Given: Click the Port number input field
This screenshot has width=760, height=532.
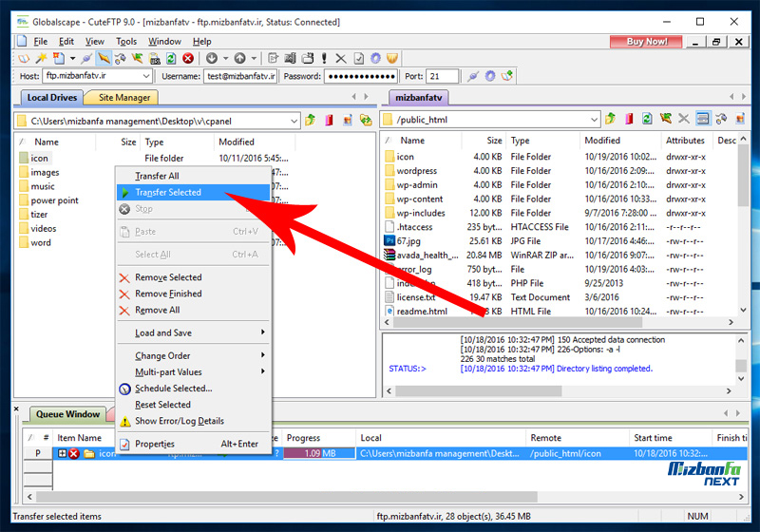Looking at the screenshot, I should tap(443, 76).
